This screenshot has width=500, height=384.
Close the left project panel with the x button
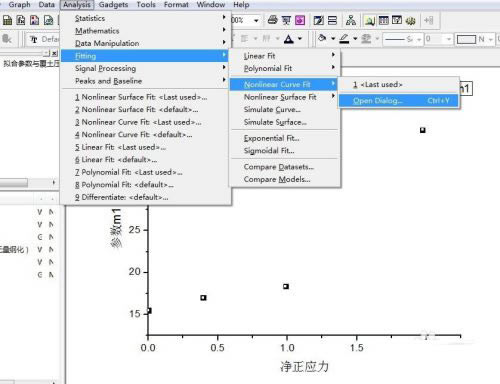click(x=55, y=53)
